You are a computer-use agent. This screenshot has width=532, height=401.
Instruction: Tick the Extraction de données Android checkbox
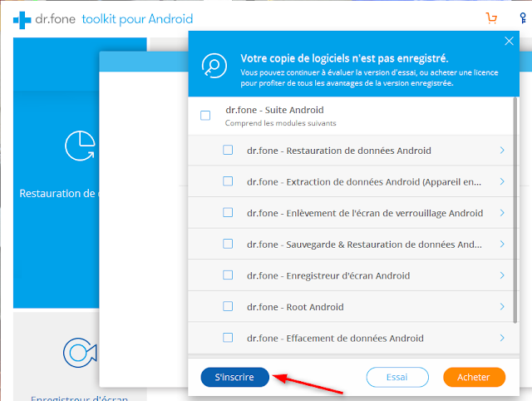(228, 181)
